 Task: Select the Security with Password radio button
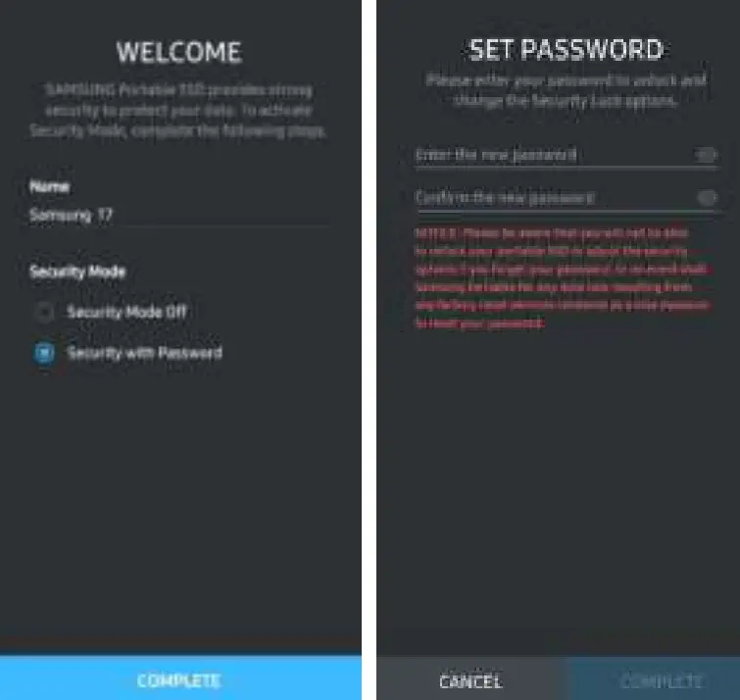point(44,353)
